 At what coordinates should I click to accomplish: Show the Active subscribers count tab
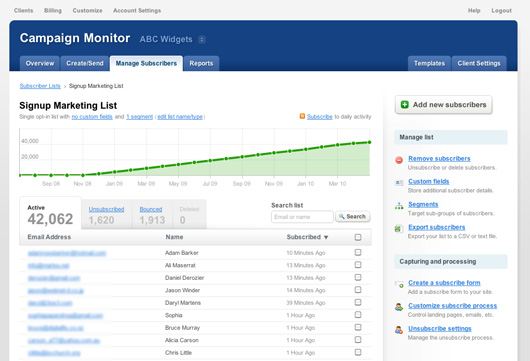[50, 215]
